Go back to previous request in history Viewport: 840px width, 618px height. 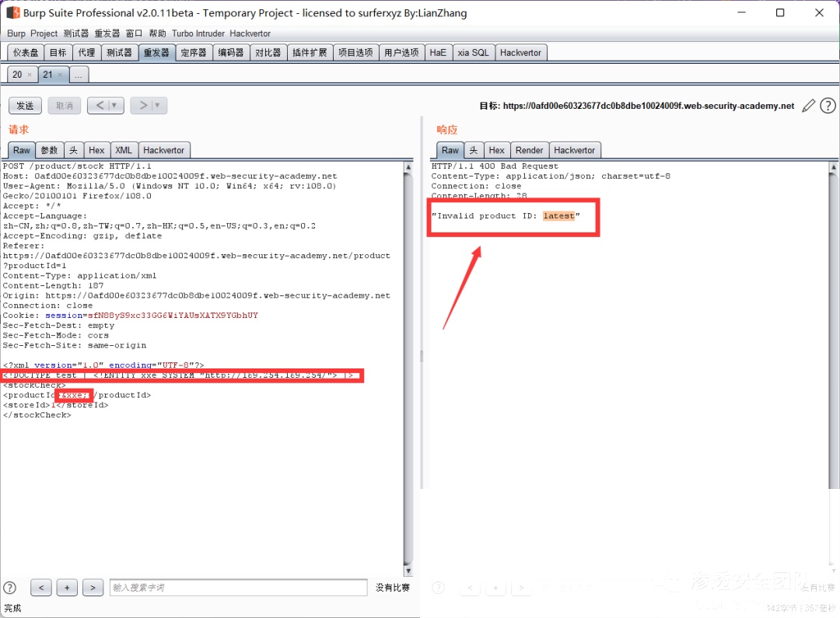pyautogui.click(x=100, y=106)
